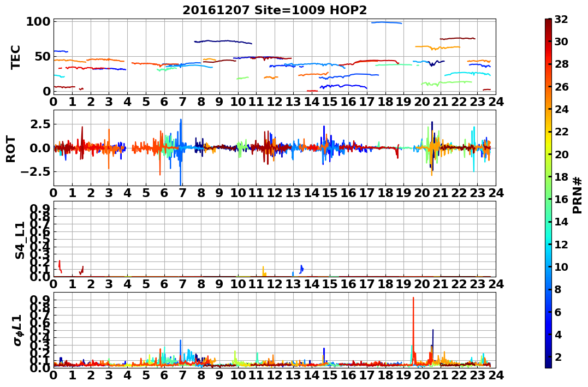
Task: Click the colorbar tick label 10
Action: (561, 266)
